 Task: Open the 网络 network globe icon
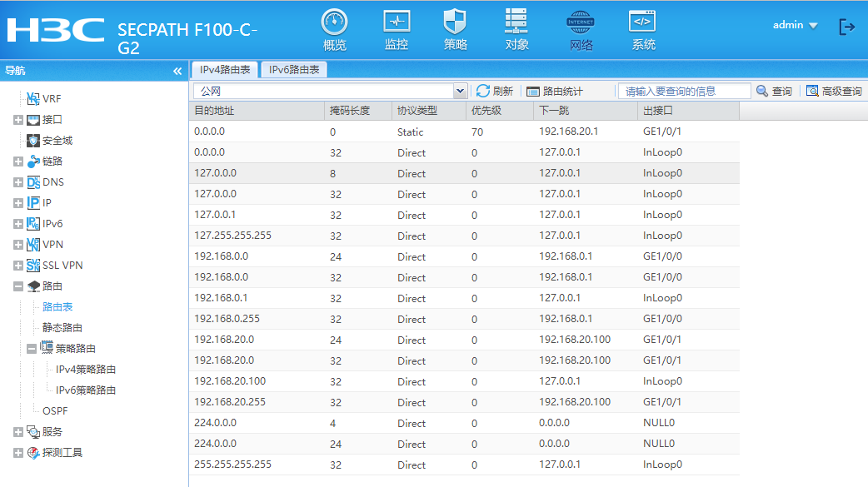pyautogui.click(x=580, y=22)
